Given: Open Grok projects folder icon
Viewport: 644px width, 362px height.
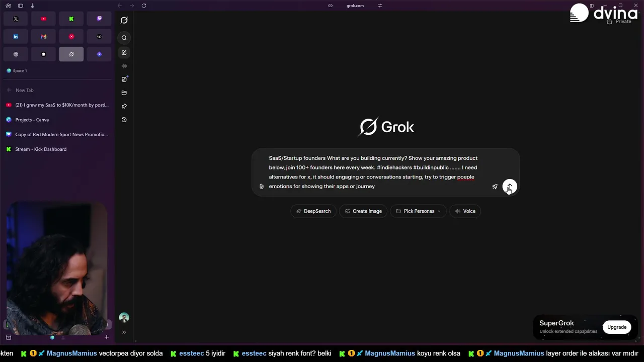Looking at the screenshot, I should (x=124, y=93).
